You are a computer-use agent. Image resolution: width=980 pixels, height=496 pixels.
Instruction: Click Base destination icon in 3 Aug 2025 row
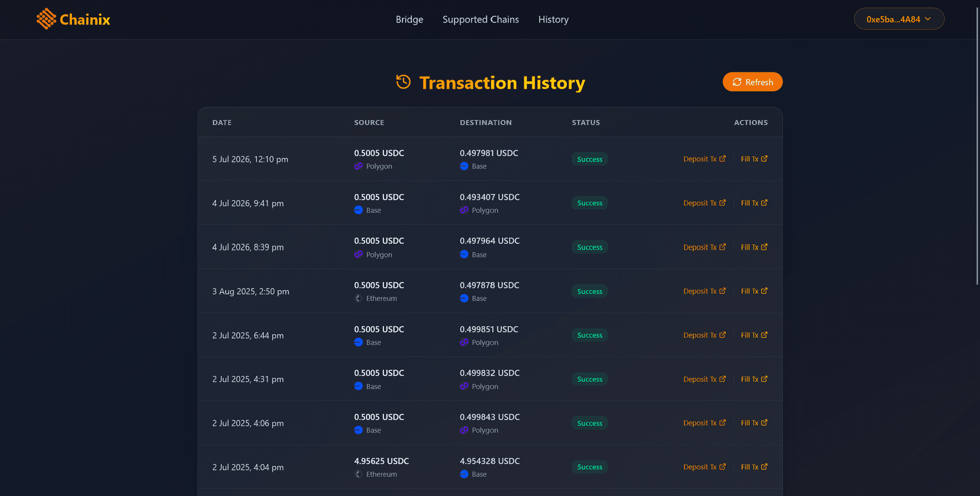[x=464, y=298]
